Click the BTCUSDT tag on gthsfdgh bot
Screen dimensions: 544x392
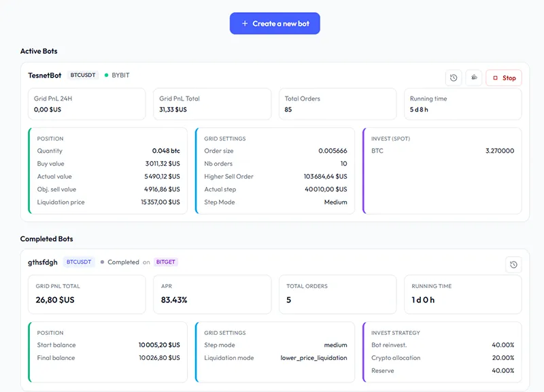tap(79, 262)
